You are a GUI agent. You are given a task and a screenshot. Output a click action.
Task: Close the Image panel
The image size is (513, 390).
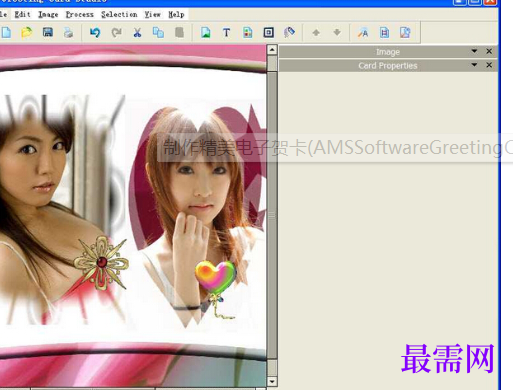(489, 51)
